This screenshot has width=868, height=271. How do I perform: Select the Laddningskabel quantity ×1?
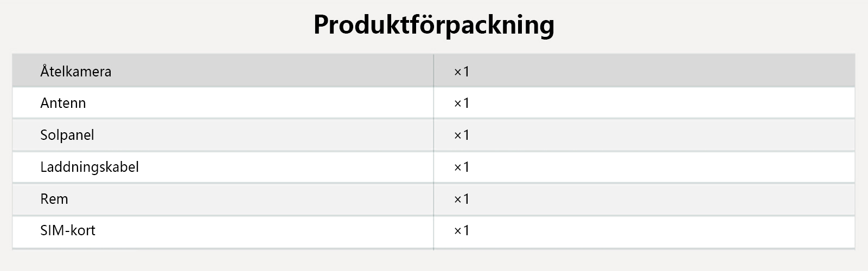(461, 167)
